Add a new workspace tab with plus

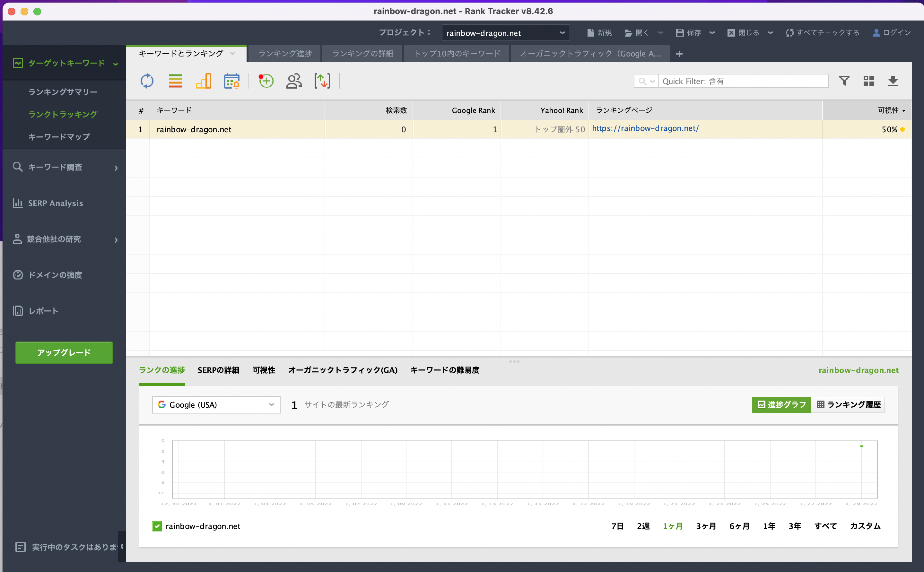click(679, 54)
